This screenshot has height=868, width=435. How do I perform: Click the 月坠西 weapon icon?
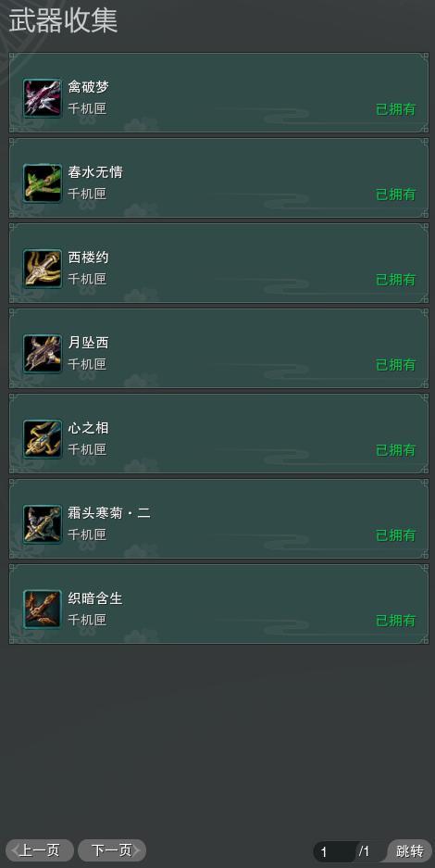tap(43, 354)
